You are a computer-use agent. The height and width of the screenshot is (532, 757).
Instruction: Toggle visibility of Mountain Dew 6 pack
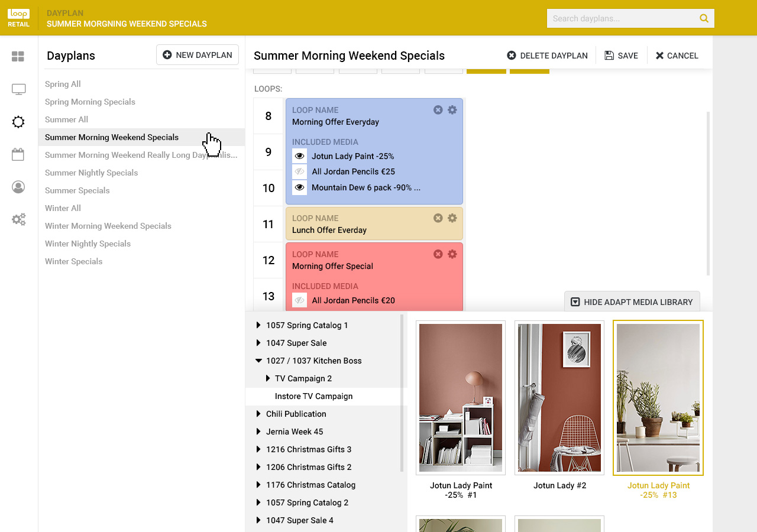pyautogui.click(x=299, y=188)
